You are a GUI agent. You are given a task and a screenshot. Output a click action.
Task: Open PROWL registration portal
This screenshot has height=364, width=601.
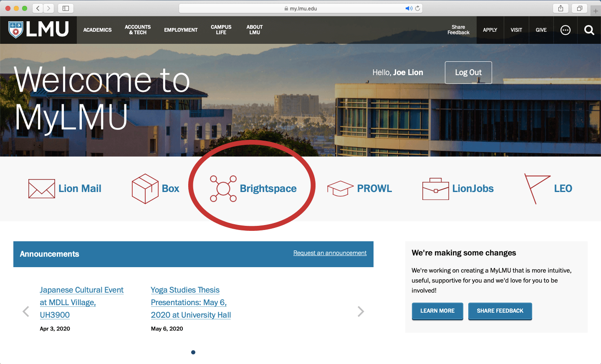pyautogui.click(x=360, y=189)
